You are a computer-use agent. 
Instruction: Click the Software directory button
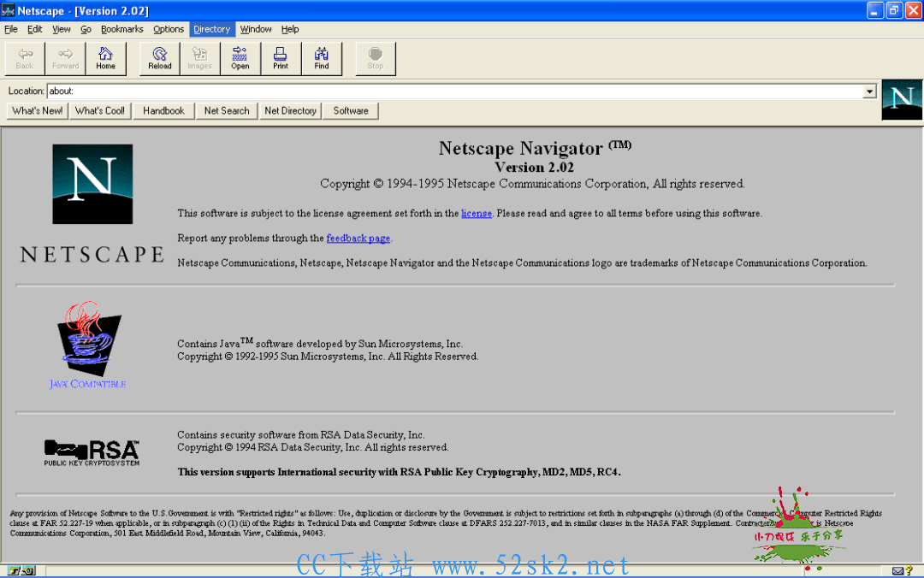pyautogui.click(x=351, y=111)
